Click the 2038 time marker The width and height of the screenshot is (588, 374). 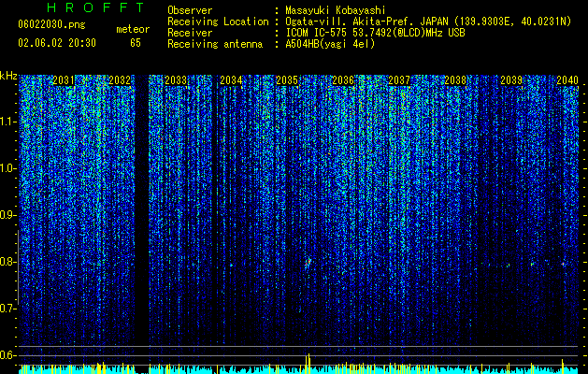455,80
